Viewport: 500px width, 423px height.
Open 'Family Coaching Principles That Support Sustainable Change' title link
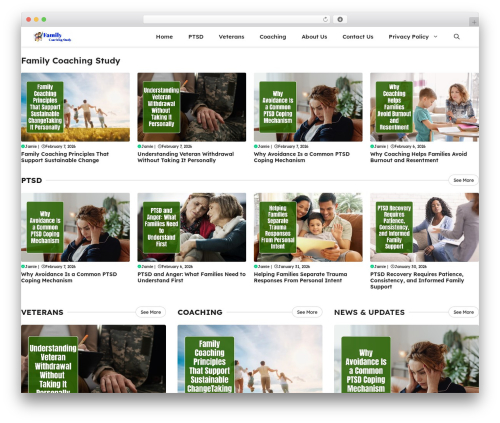[x=65, y=157]
